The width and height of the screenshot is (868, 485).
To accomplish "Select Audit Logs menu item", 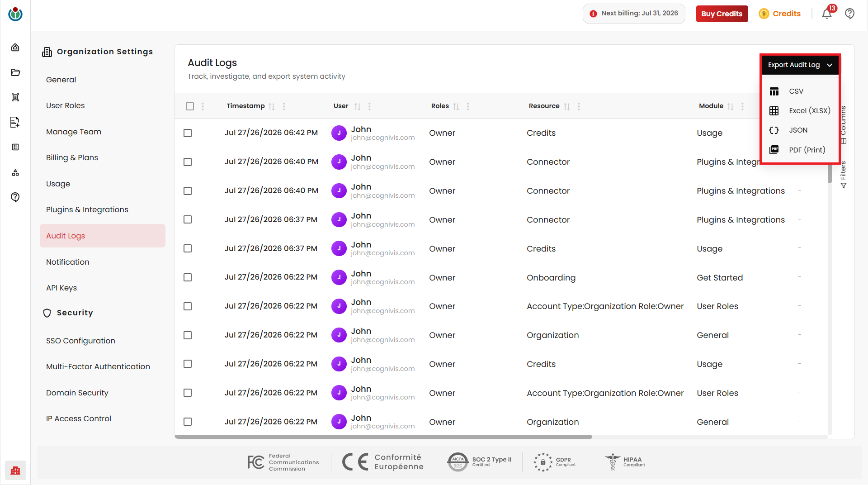I will (x=103, y=236).
